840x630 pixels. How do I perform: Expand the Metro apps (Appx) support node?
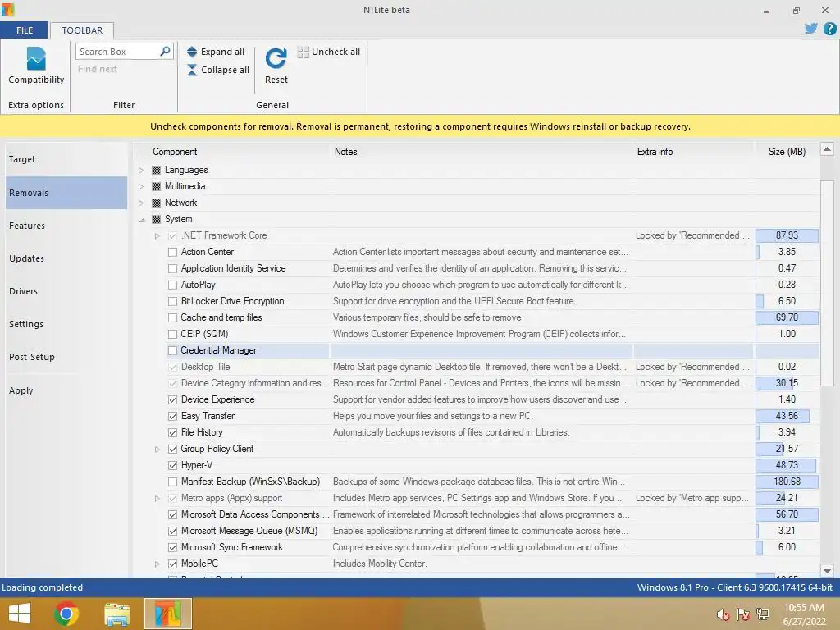pos(157,498)
